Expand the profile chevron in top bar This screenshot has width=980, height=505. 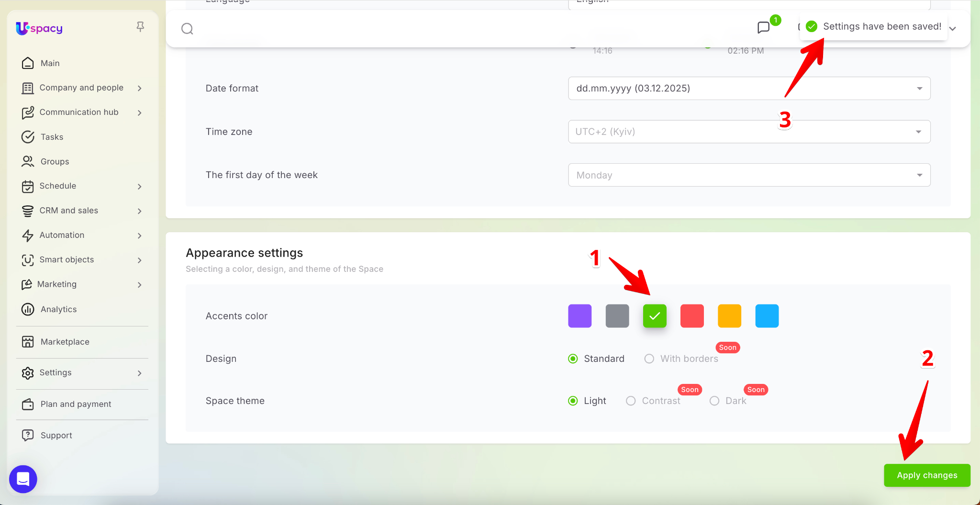point(953,29)
